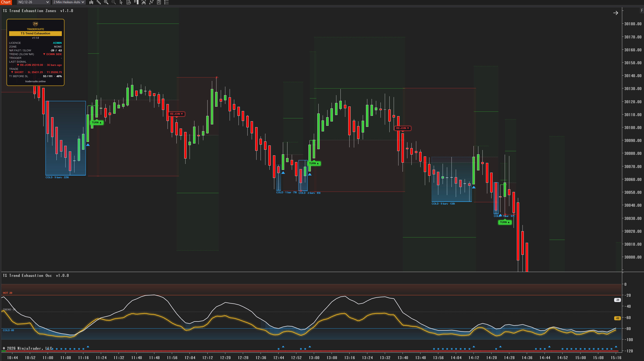The width and height of the screenshot is (644, 361).
Task: Select the drawing tools pencil icon
Action: point(99,2)
